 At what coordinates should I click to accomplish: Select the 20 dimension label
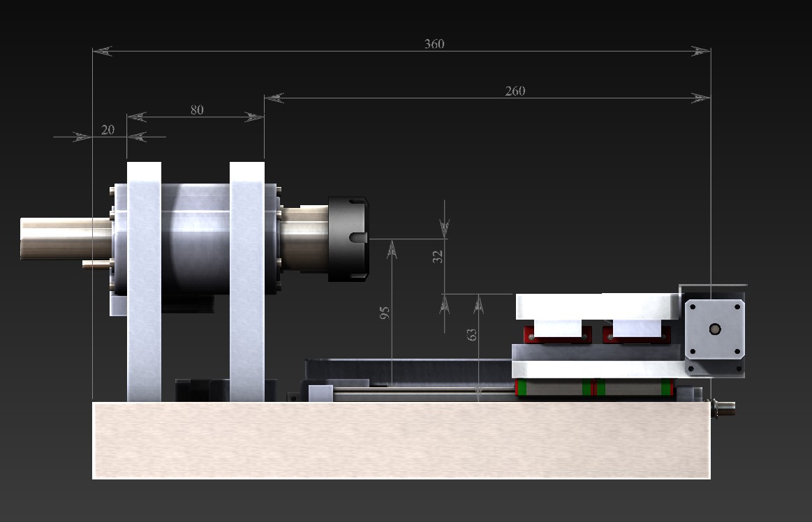(108, 130)
